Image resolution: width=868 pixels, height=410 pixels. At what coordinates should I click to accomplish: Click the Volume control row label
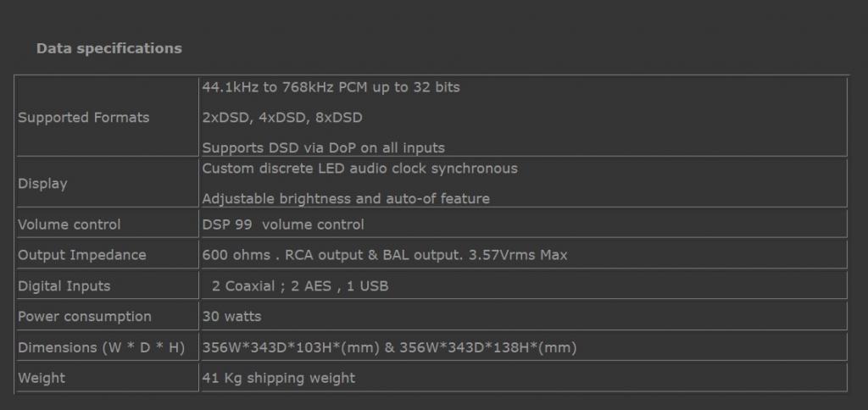coord(70,224)
